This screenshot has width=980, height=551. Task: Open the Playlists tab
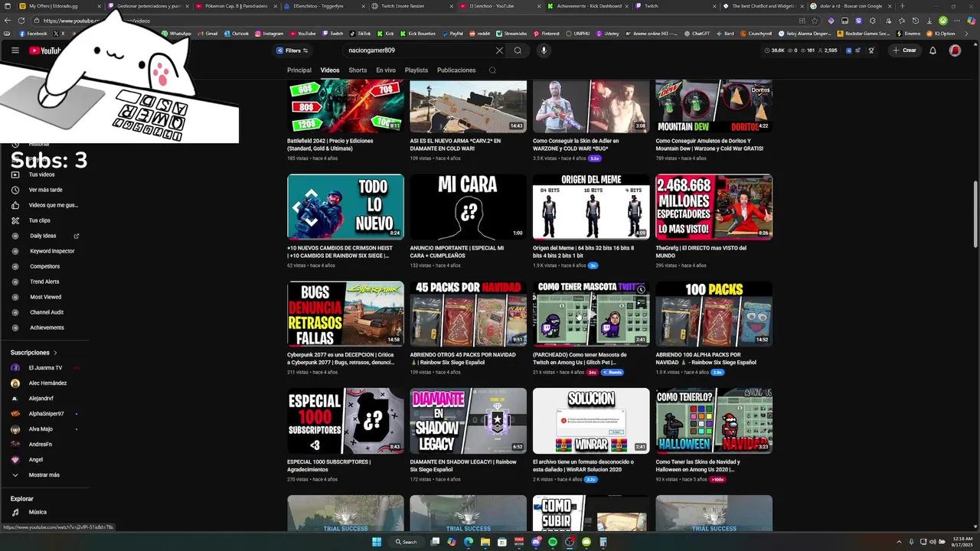coord(416,70)
